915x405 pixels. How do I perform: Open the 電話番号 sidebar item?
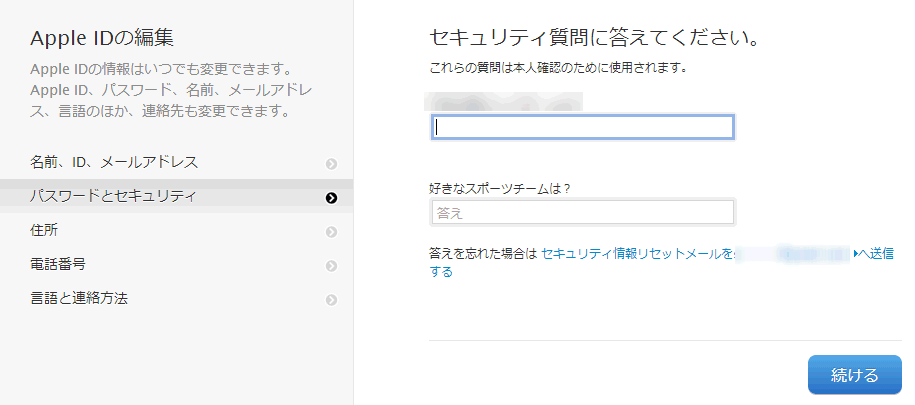click(x=58, y=265)
